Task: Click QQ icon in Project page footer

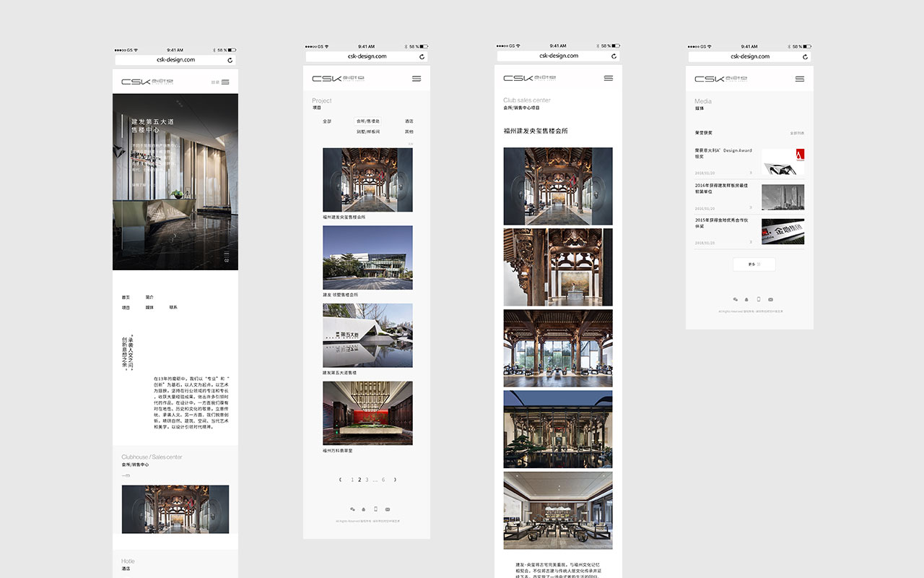Action: 364,509
